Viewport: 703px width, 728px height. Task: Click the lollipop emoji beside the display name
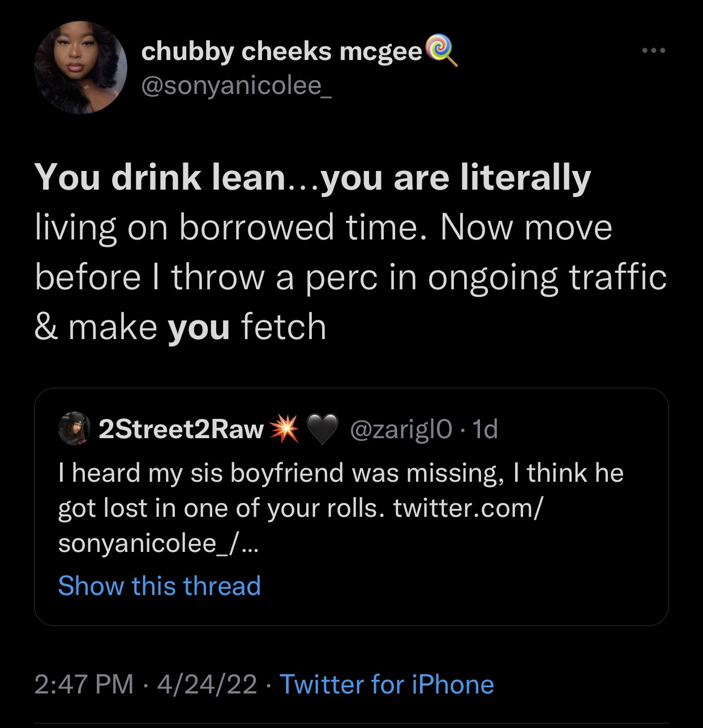tap(441, 51)
